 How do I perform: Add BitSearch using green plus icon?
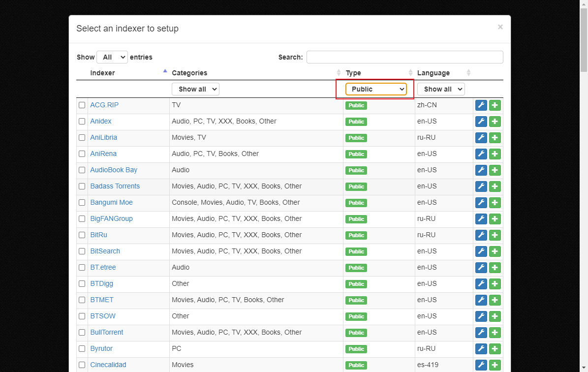click(495, 251)
